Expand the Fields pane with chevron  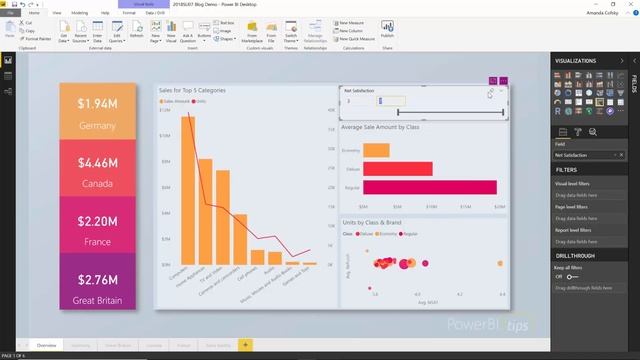click(635, 61)
